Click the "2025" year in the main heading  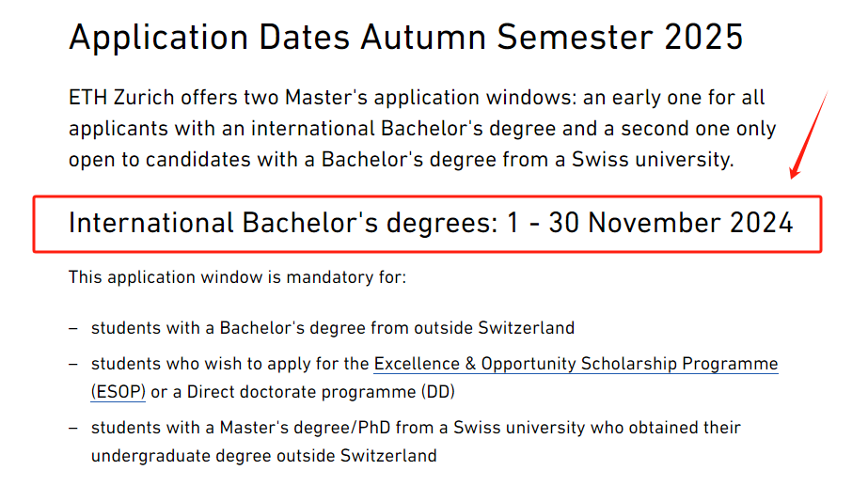click(x=703, y=37)
